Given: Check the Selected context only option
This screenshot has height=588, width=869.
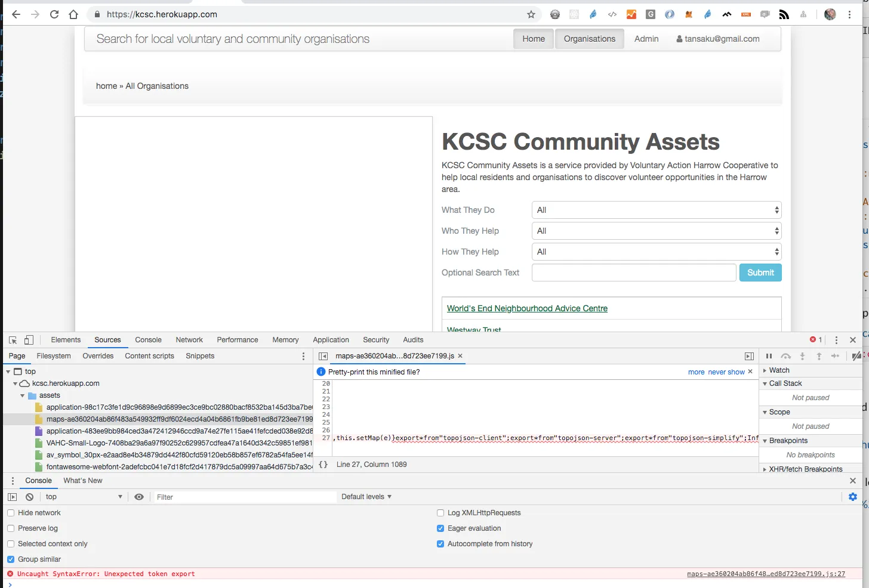Looking at the screenshot, I should click(11, 544).
